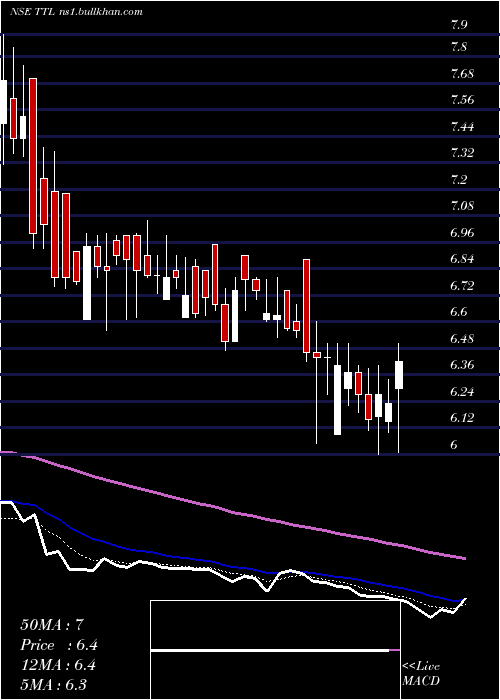Click the 7.32 price axis label

tap(462, 153)
